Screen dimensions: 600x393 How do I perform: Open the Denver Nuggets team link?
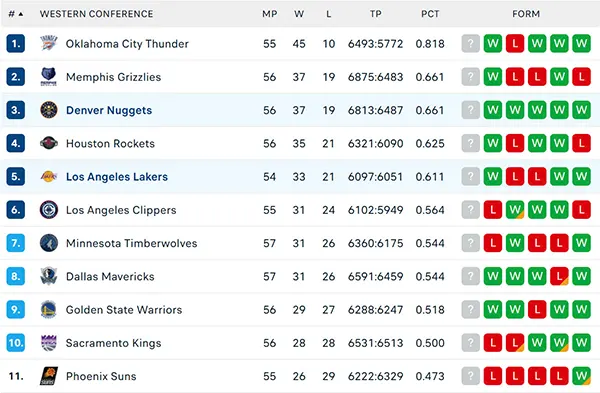(x=109, y=110)
